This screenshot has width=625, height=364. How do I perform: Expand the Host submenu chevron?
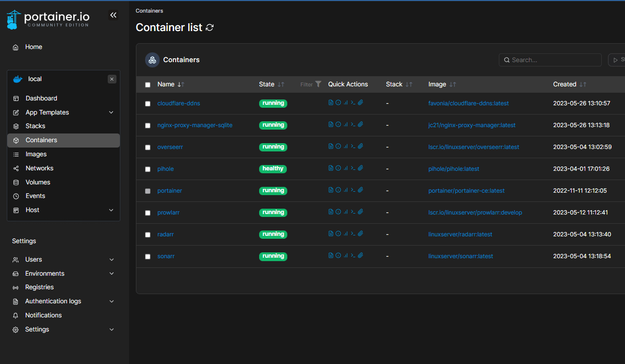click(x=111, y=210)
